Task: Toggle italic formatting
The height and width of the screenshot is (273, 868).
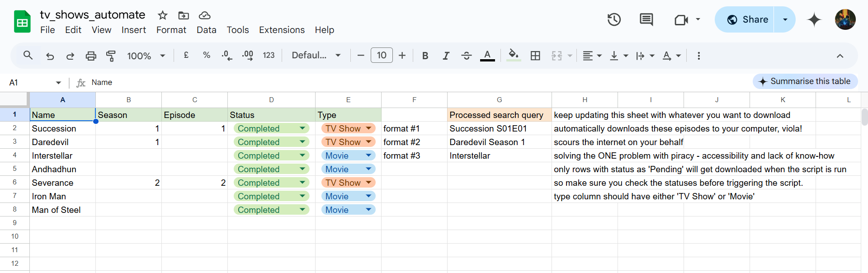Action: click(x=446, y=56)
